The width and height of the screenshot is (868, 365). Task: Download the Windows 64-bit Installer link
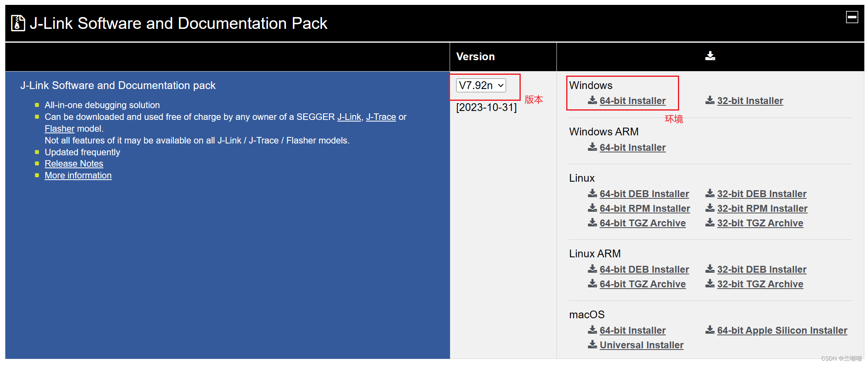[632, 101]
